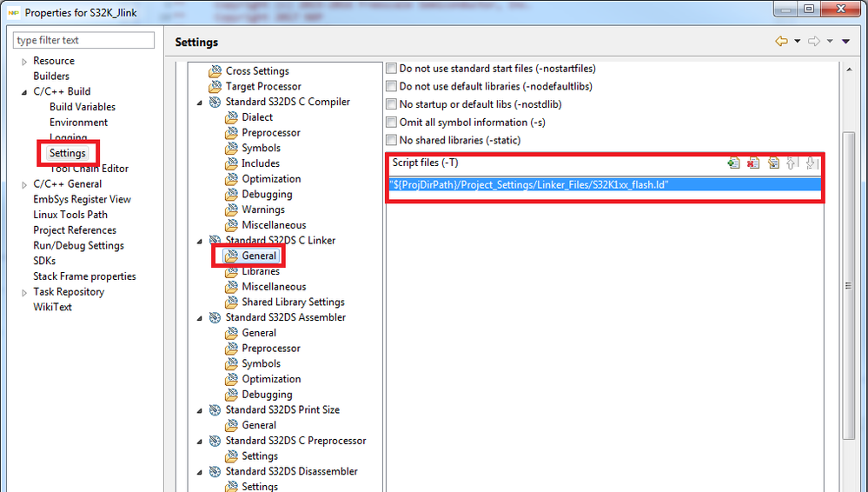Image resolution: width=868 pixels, height=492 pixels.
Task: Select Build Variables page
Action: [83, 107]
